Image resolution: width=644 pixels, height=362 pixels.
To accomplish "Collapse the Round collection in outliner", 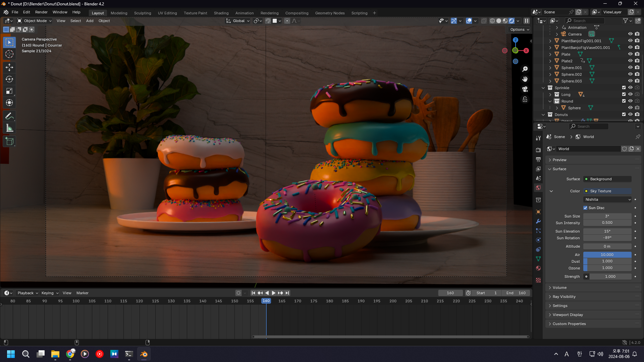I will 550,101.
